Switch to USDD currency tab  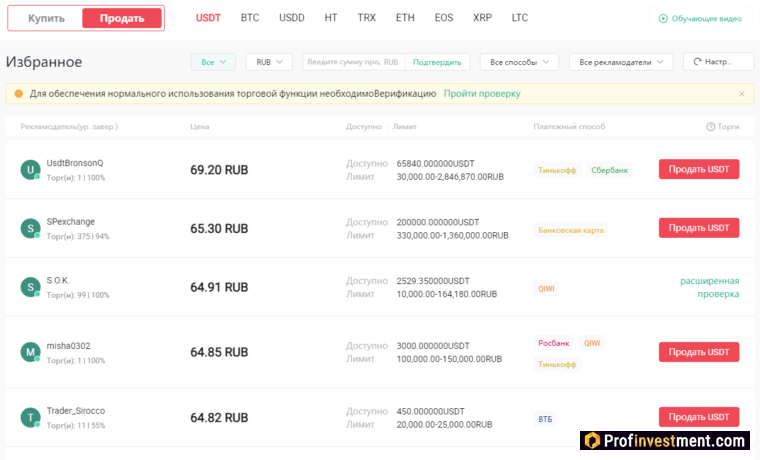pyautogui.click(x=292, y=18)
